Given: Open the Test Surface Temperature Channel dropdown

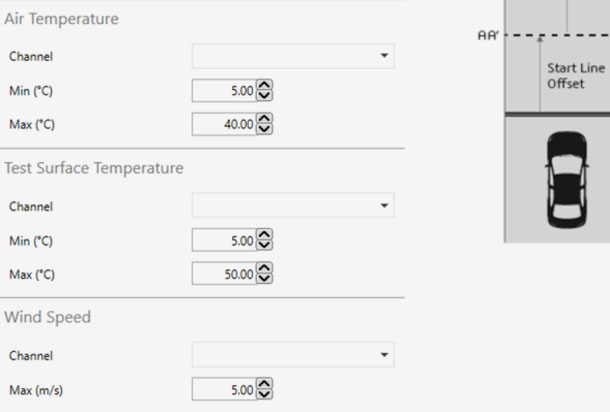Looking at the screenshot, I should 293,206.
